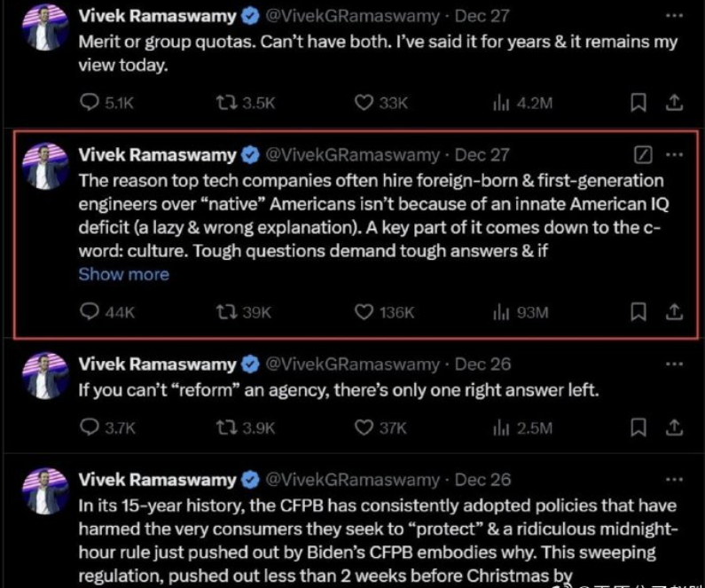Bookmark the tech companies hiring tweet
This screenshot has width=705, height=588.
pos(638,312)
